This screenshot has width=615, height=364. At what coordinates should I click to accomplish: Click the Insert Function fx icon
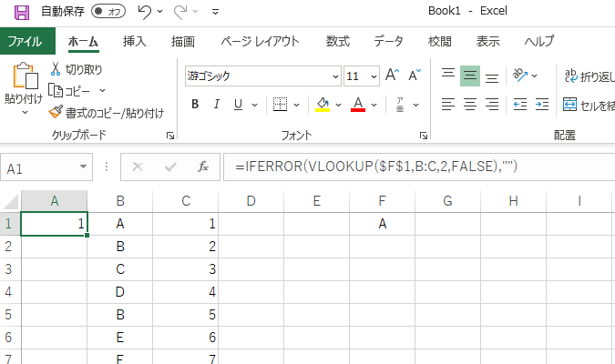[x=203, y=167]
